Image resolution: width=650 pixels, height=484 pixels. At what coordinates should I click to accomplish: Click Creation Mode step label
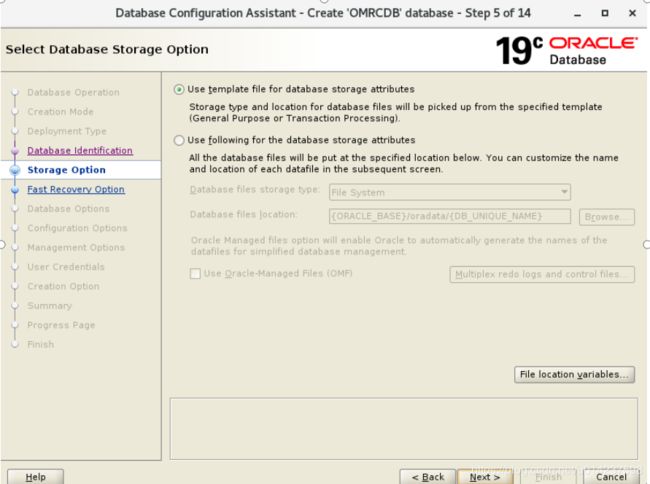(x=61, y=112)
